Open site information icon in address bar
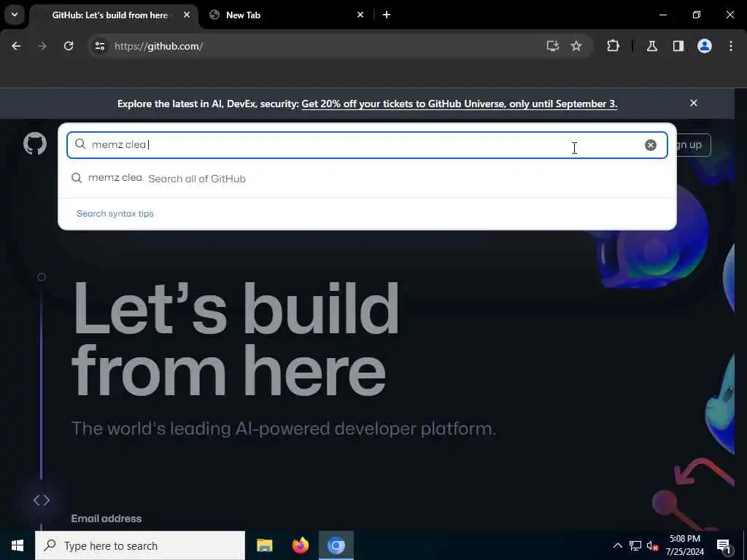 click(99, 46)
